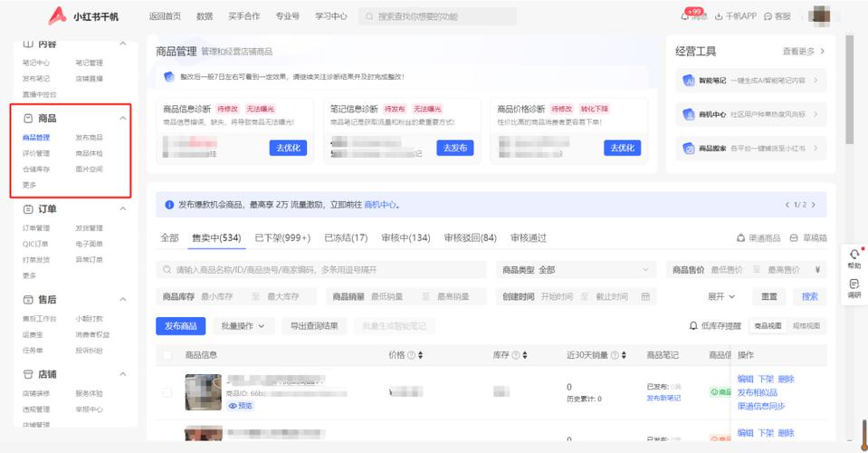Collapse the 售后 sidebar section

pyautogui.click(x=123, y=300)
